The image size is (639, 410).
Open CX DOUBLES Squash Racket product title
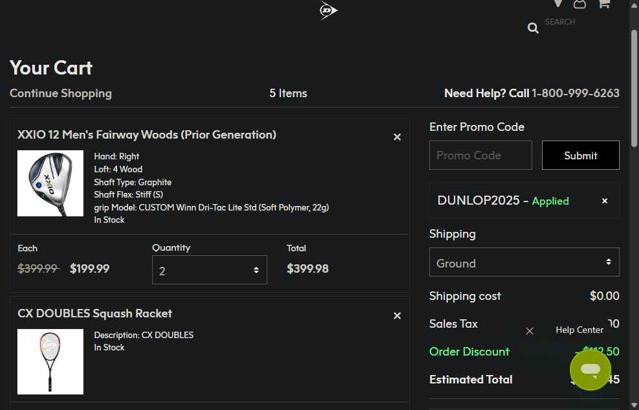click(95, 313)
